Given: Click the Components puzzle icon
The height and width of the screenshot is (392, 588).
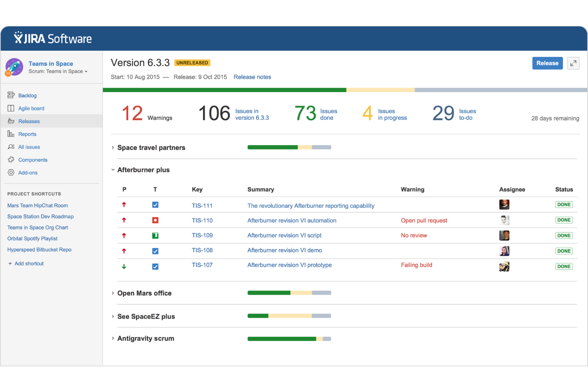Looking at the screenshot, I should click(11, 160).
